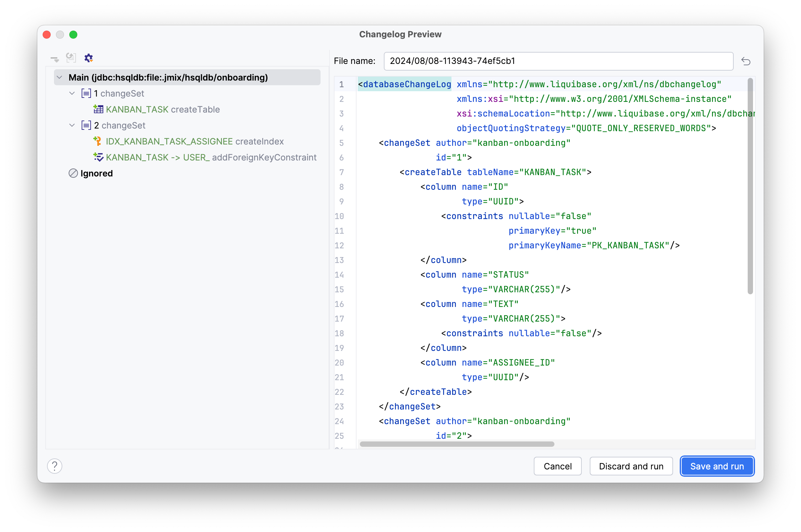801x532 pixels.
Task: Click the addForeignKeyConstraint icon for KANBAN_TASK
Action: (98, 157)
